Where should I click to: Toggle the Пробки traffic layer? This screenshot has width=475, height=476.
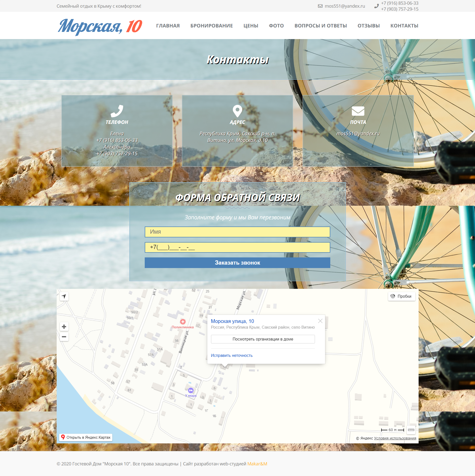402,296
